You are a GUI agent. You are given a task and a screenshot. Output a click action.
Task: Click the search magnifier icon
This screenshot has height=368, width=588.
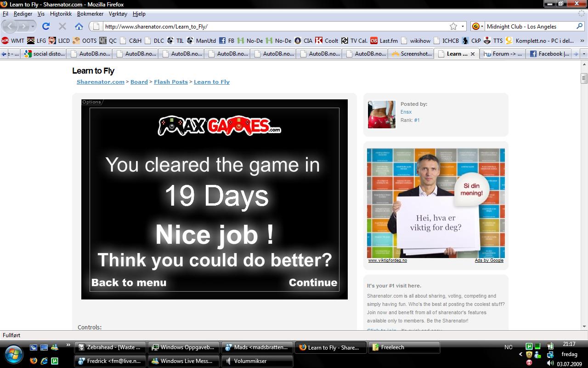[x=579, y=26]
